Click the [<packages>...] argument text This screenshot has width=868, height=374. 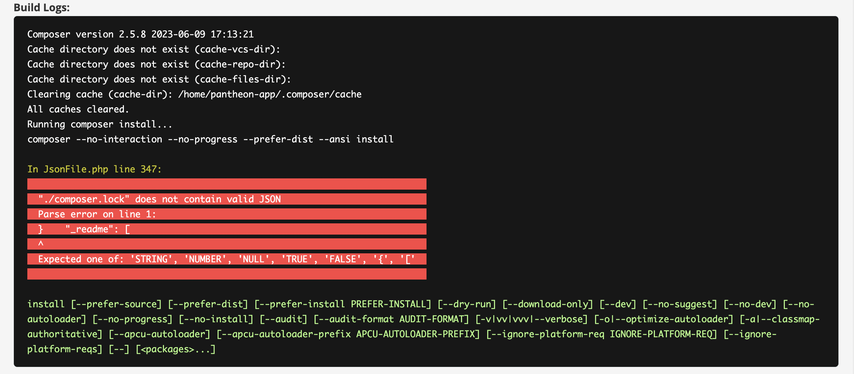(x=175, y=349)
